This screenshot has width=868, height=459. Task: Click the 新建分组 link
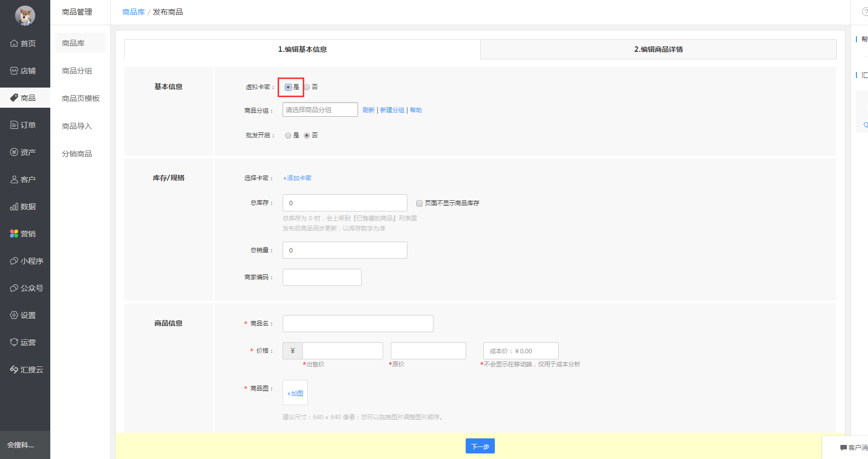coord(392,110)
